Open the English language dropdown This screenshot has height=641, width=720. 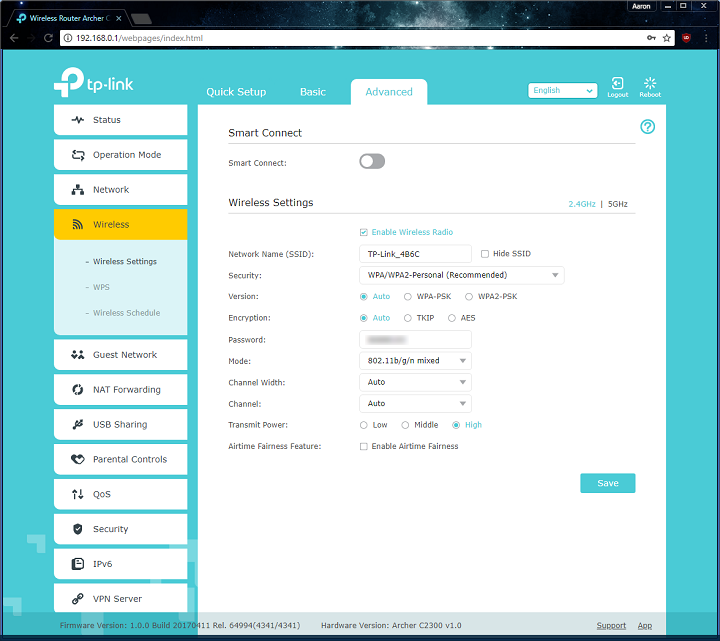pyautogui.click(x=562, y=91)
